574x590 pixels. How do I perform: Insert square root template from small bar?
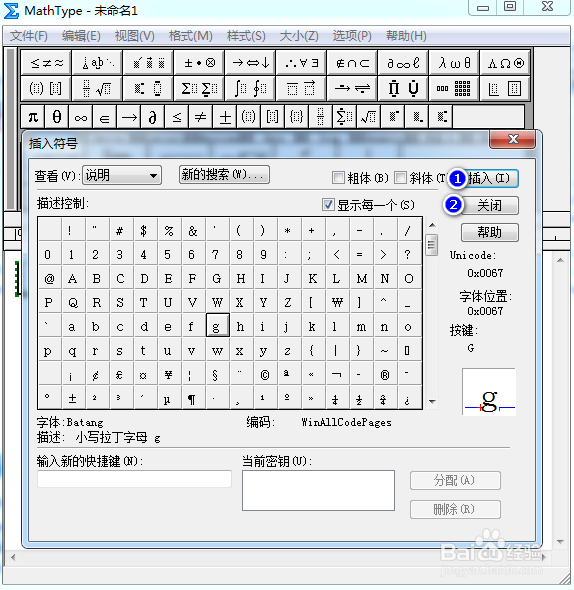pyautogui.click(x=368, y=117)
